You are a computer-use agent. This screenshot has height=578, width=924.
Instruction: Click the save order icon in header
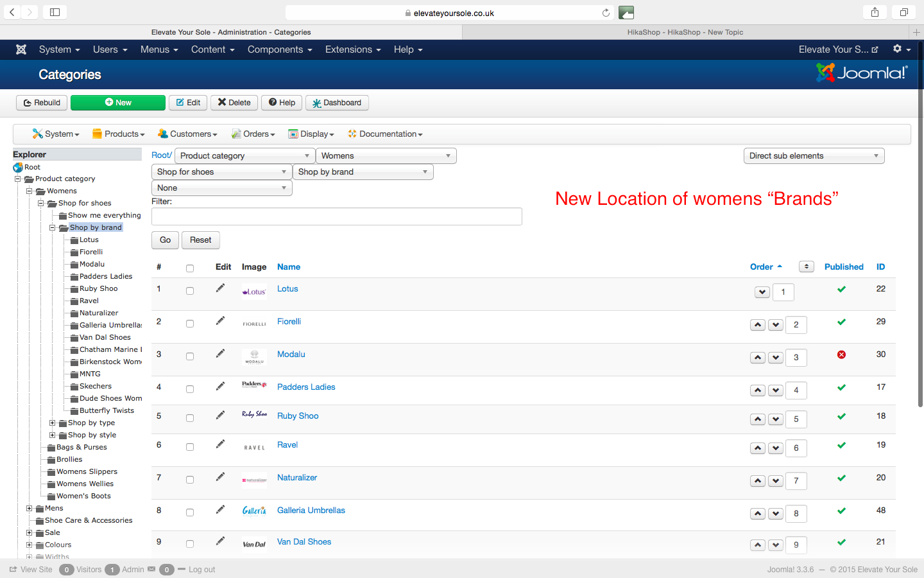[x=806, y=267]
